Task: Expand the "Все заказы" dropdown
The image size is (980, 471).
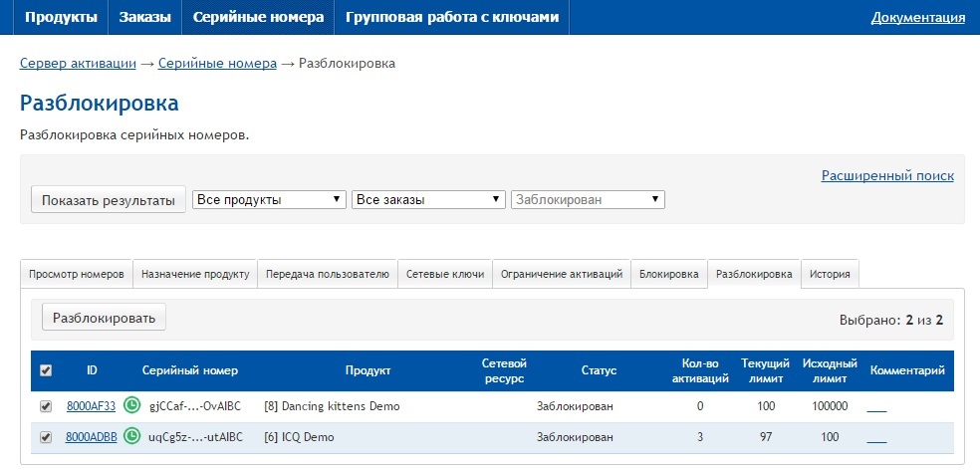Action: coord(428,199)
